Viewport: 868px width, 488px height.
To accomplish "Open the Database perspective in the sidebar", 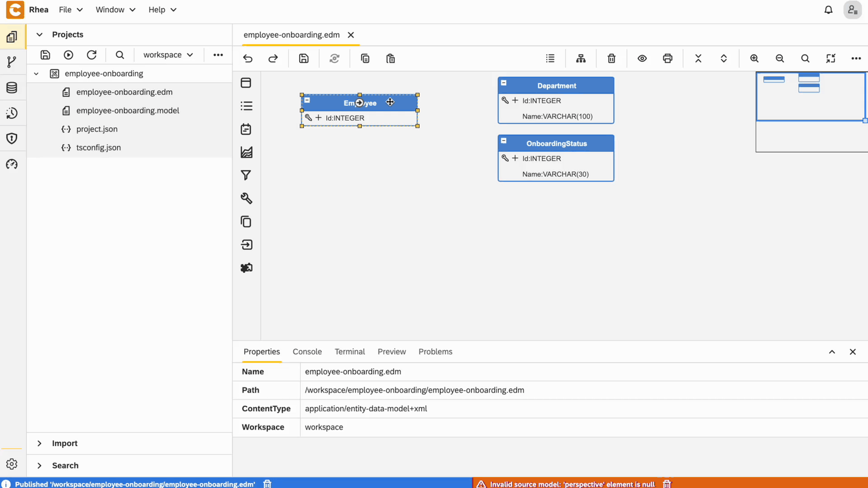I will pyautogui.click(x=12, y=88).
